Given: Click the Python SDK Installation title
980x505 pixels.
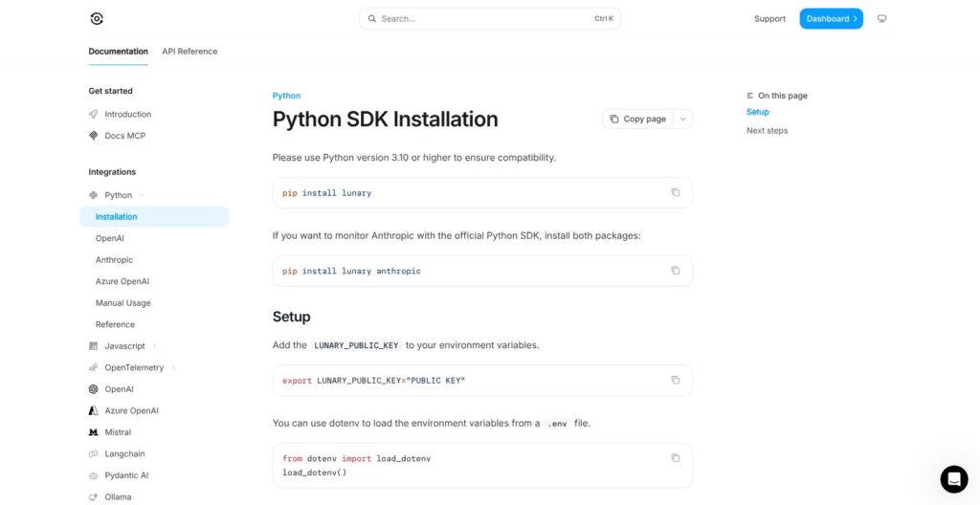Looking at the screenshot, I should point(385,119).
